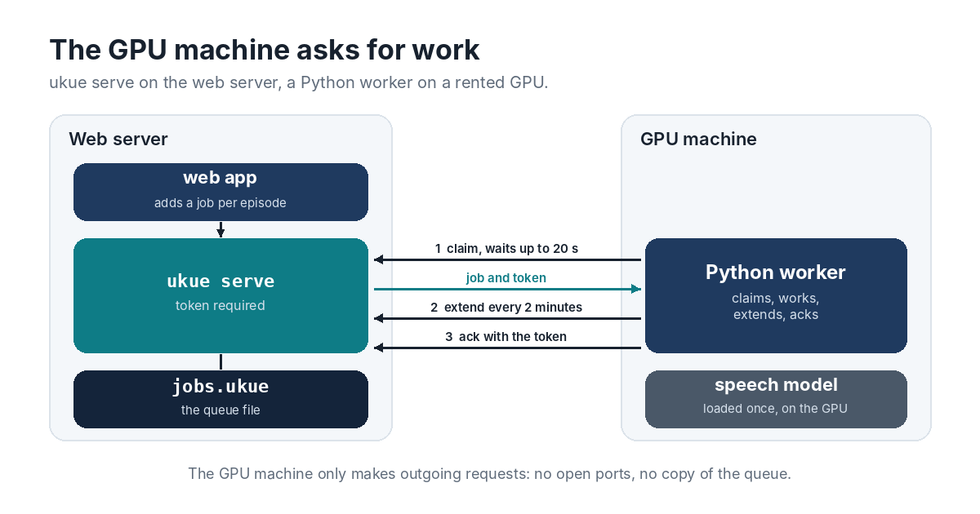Click 'claims, works, extends, acks' text
Image resolution: width=980 pixels, height=514 pixels.
tap(776, 306)
